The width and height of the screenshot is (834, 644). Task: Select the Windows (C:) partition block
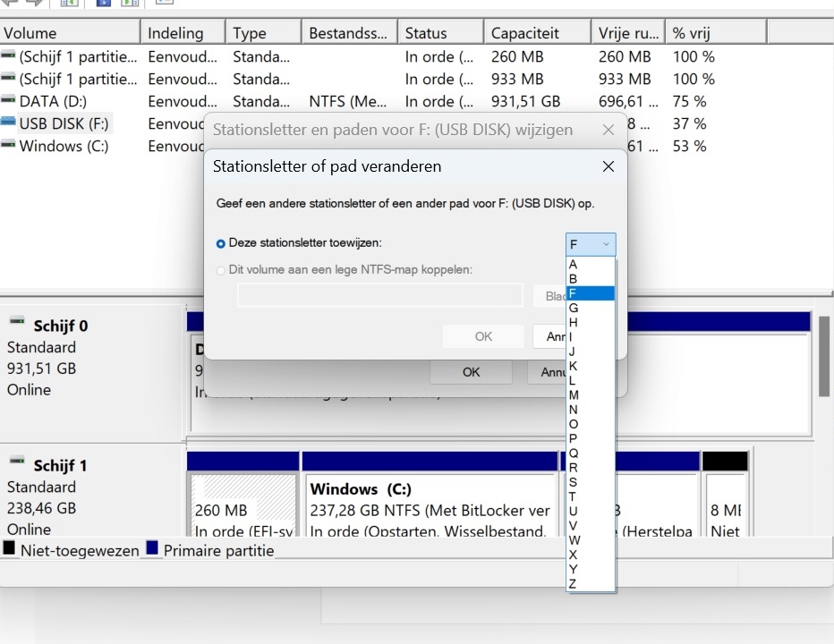coord(430,506)
